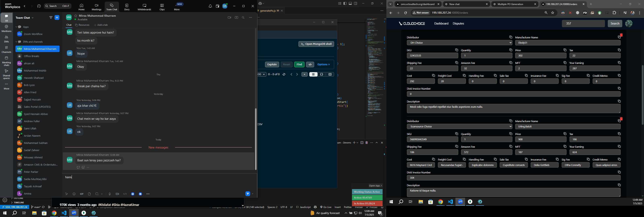Click the Zoom chat vertical scrollbar

click(256, 139)
